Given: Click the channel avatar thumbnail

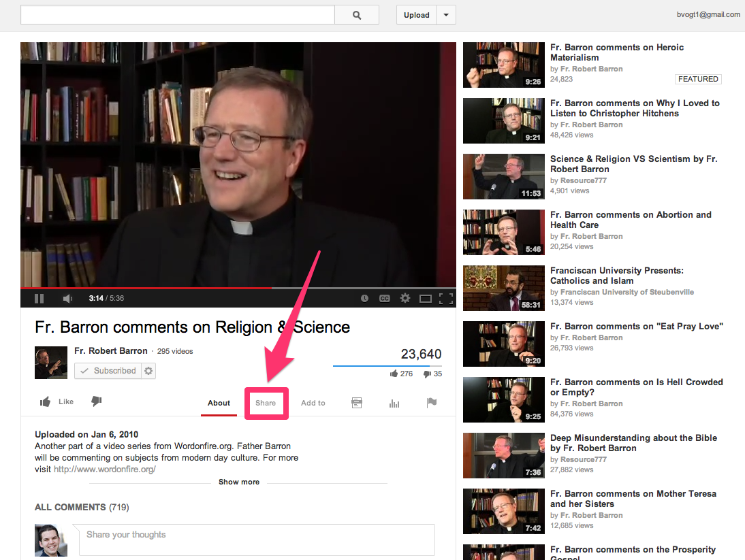Looking at the screenshot, I should point(51,363).
